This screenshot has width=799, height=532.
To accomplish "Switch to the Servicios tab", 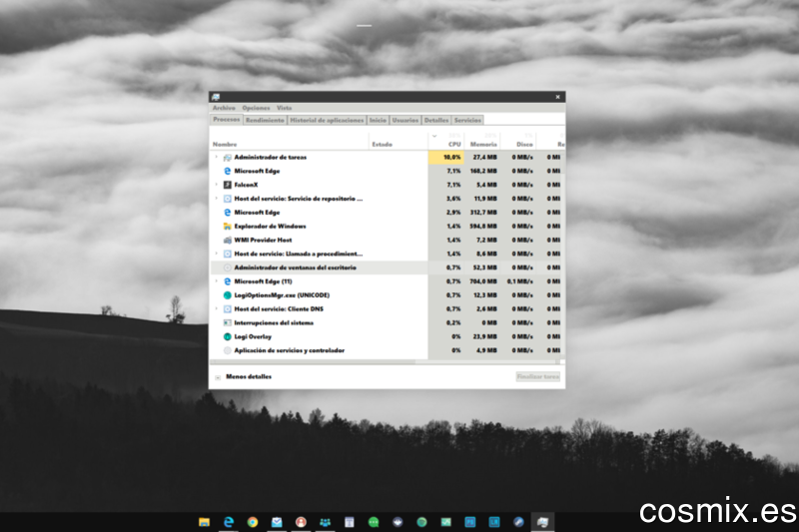I will tap(467, 120).
